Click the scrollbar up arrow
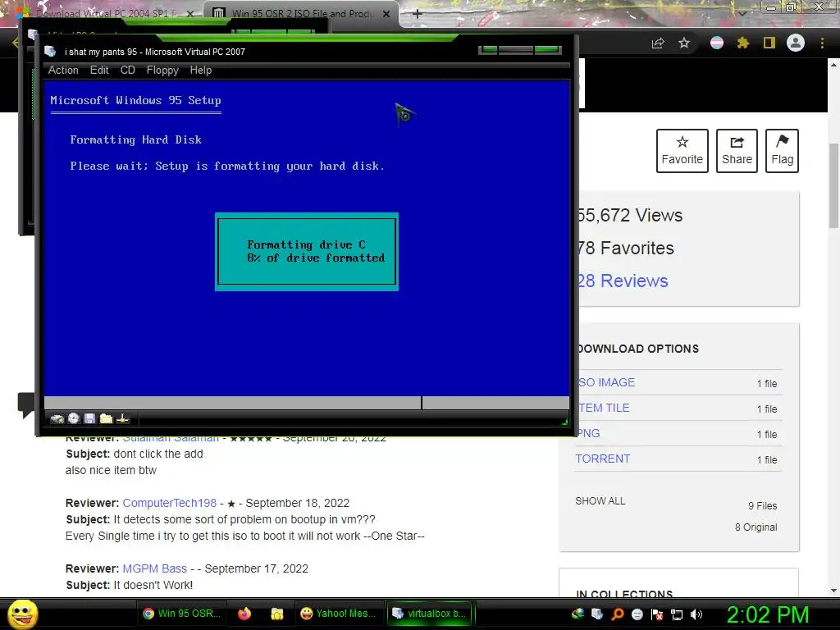The image size is (840, 630). point(833,65)
